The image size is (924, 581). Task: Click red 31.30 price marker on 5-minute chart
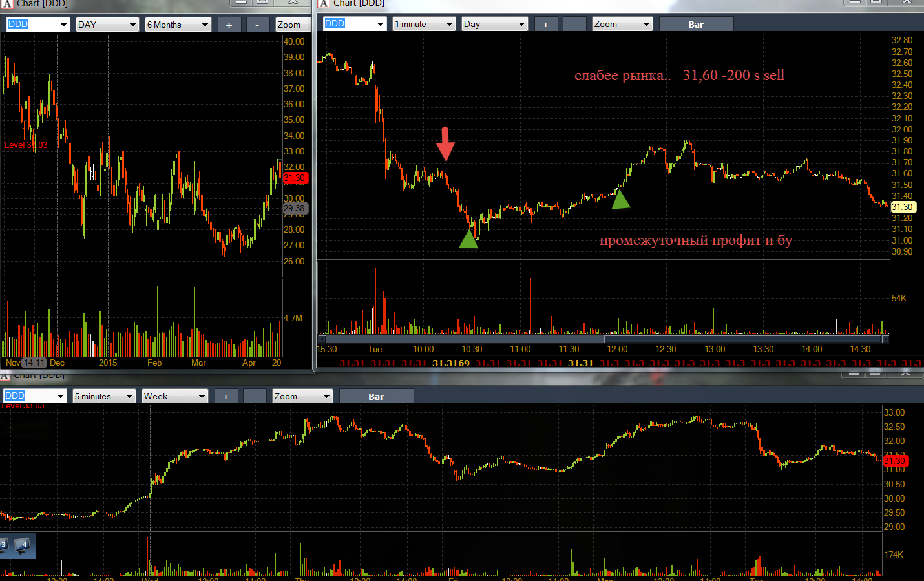click(x=896, y=461)
